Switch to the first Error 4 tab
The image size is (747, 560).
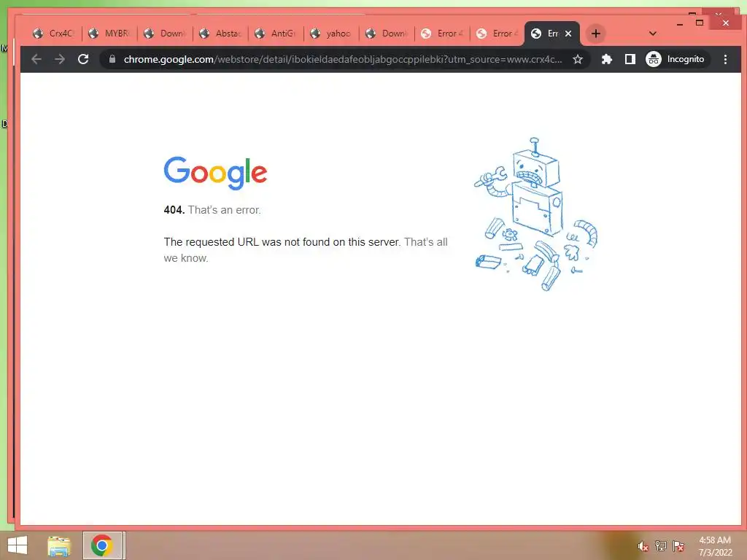point(441,34)
